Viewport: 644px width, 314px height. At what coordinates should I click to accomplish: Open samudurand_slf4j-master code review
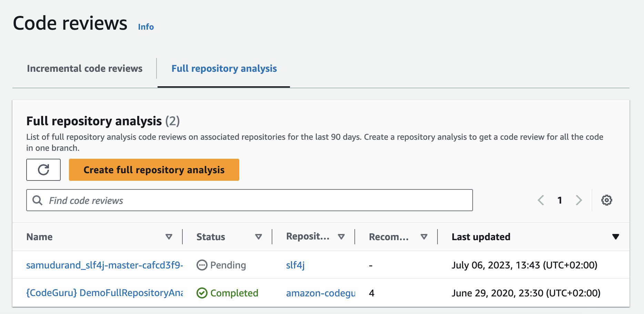[104, 265]
